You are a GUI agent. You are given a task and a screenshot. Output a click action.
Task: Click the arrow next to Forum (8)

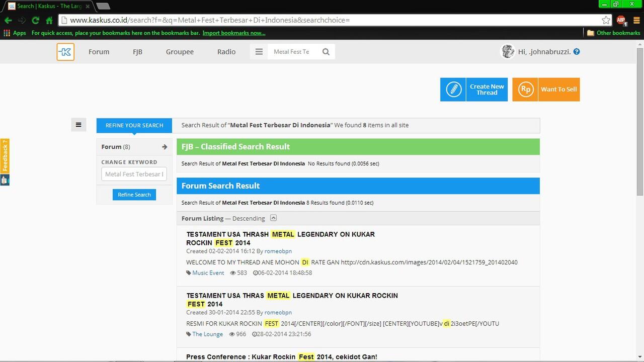(165, 147)
